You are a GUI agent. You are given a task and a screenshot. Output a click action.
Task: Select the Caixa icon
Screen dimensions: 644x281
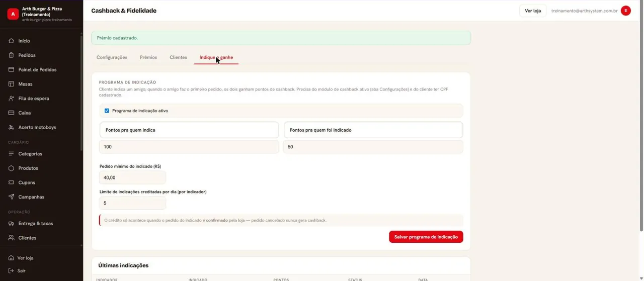12,113
